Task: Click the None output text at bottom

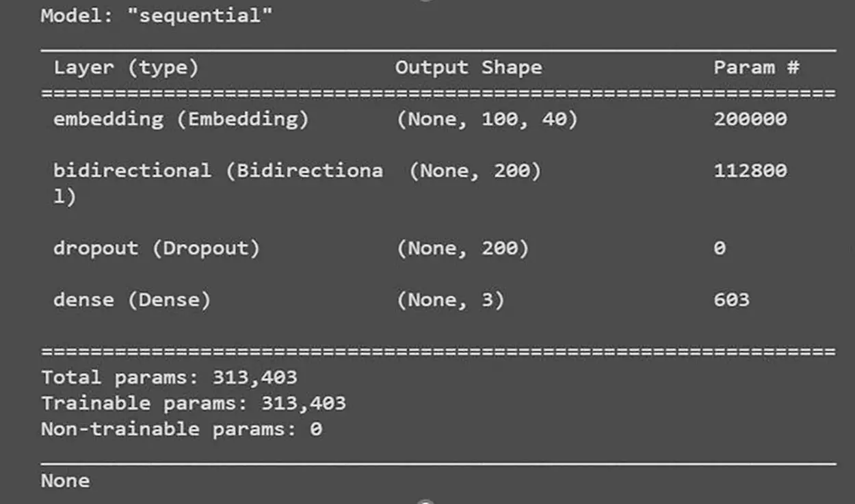Action: [65, 481]
